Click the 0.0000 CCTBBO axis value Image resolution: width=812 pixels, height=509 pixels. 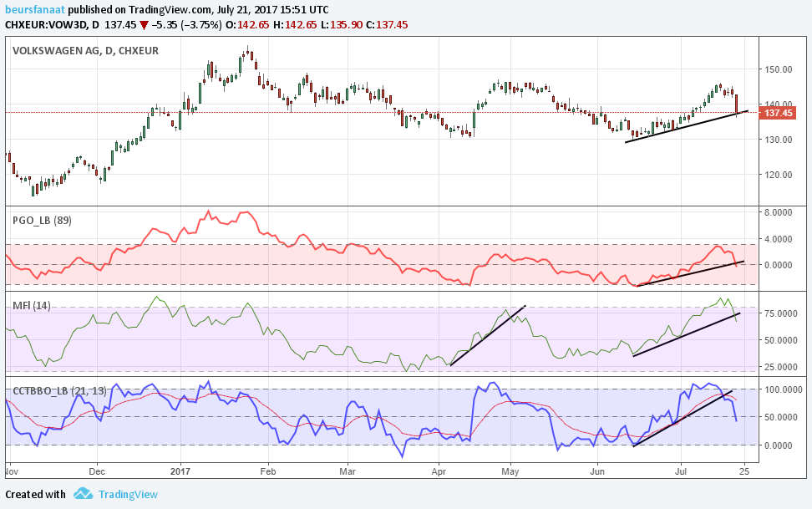[x=779, y=445]
